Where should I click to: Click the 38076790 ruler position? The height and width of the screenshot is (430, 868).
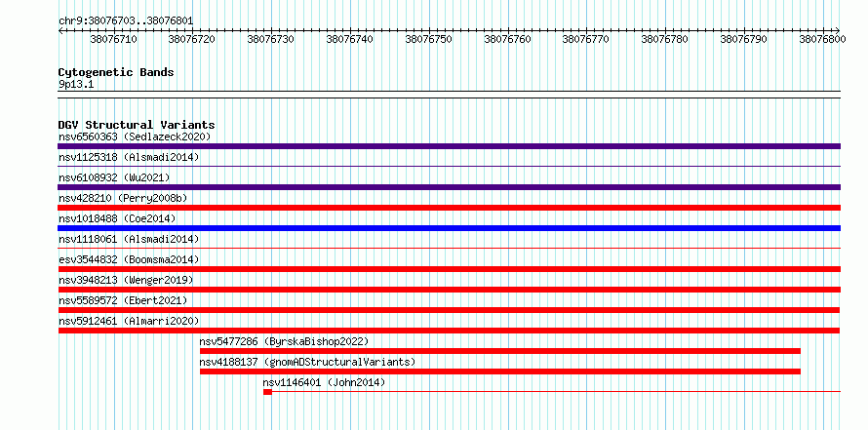tap(744, 39)
